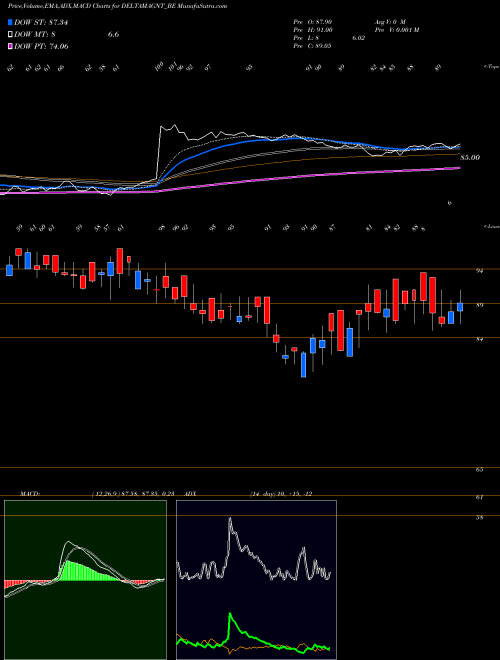
Task: Open the green MACD histogram panel
Action: pos(85,580)
